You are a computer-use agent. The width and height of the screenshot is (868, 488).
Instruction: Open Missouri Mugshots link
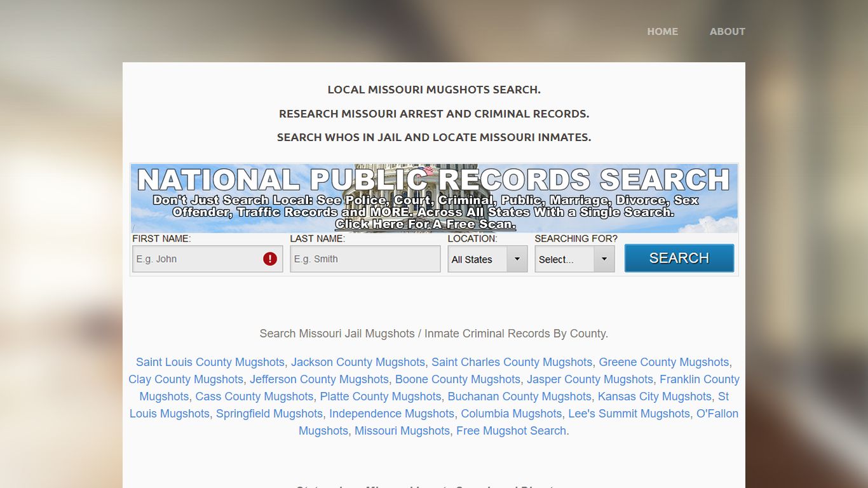click(x=402, y=431)
